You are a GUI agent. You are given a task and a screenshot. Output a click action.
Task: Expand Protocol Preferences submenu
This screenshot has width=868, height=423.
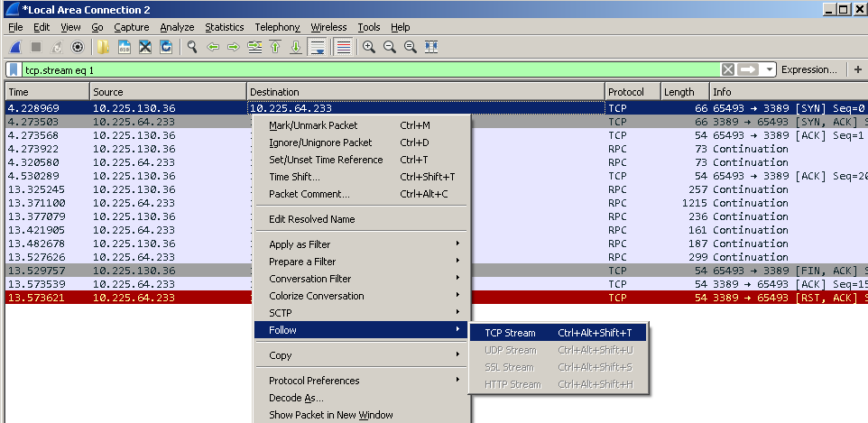coord(362,381)
